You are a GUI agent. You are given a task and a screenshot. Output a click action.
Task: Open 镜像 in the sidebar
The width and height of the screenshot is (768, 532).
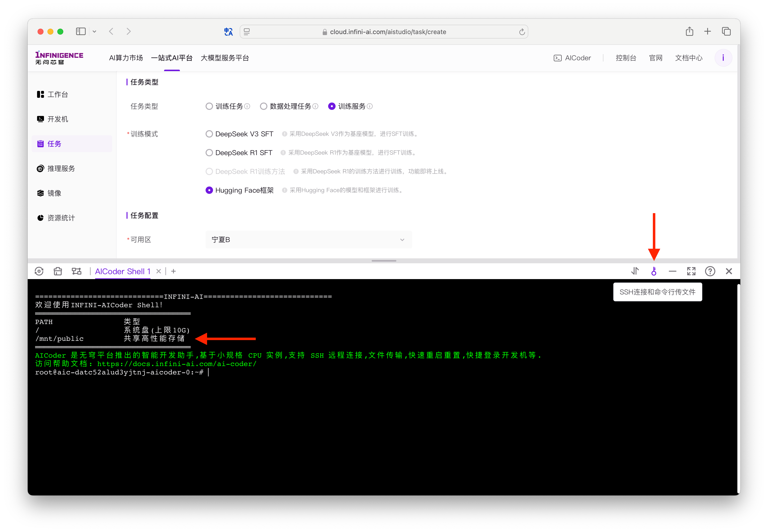point(72,193)
